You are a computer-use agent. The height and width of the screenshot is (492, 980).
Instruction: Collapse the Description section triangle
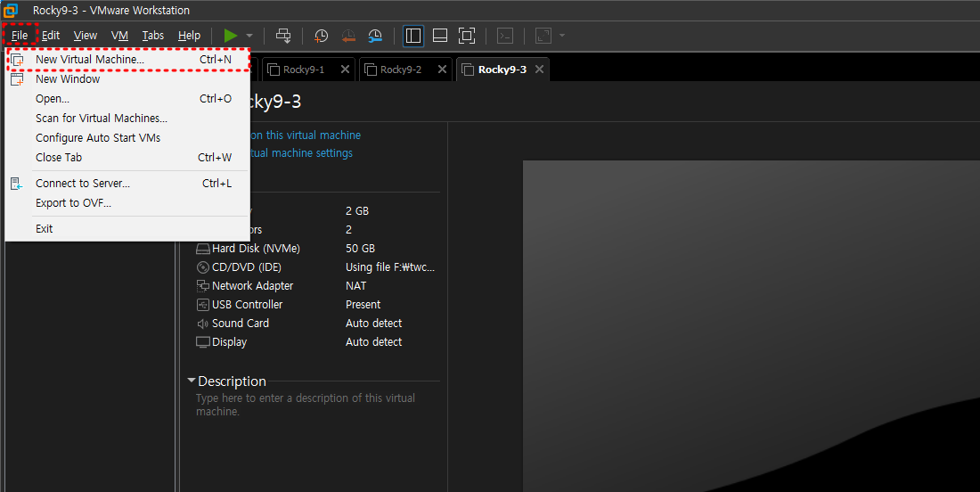192,381
